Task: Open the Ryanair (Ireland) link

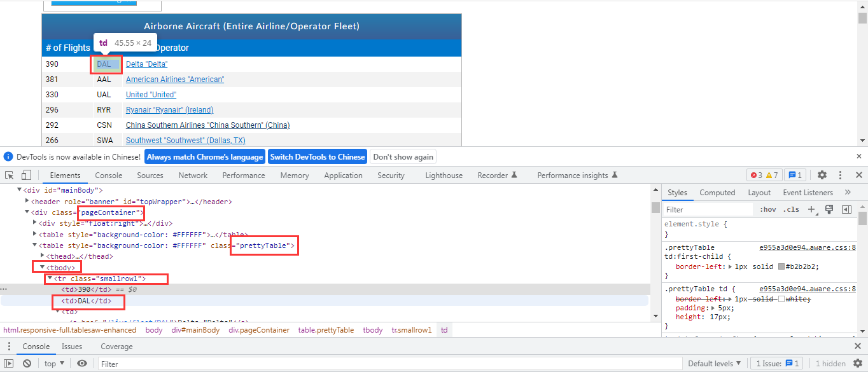Action: [170, 110]
